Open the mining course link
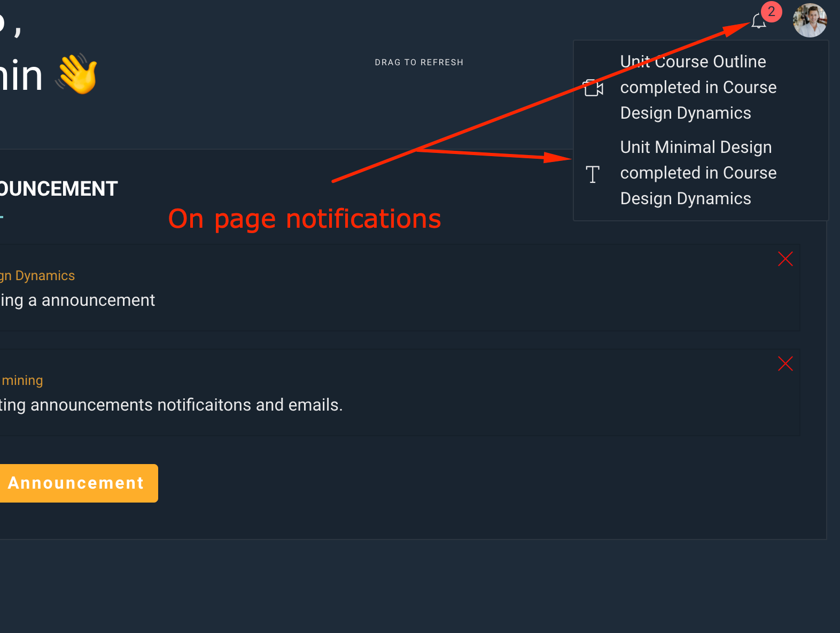Viewport: 840px width, 633px height. (x=22, y=381)
